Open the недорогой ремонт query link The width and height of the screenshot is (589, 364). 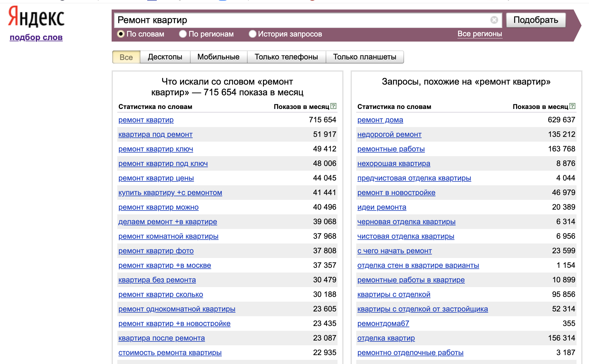click(389, 134)
